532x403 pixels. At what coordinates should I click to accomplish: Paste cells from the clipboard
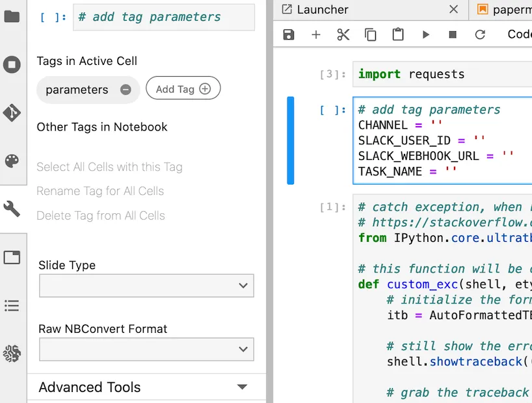coord(398,34)
